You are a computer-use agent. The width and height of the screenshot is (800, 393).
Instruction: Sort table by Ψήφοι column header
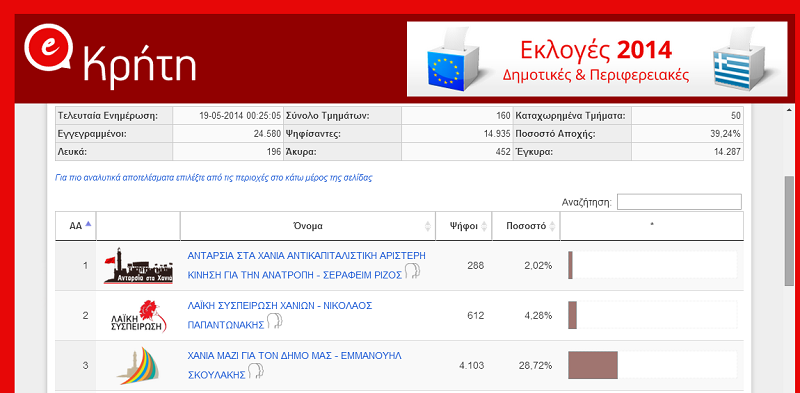[463, 226]
